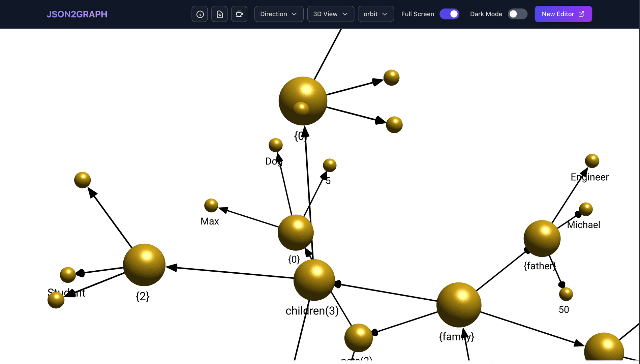Select the children(3) node
This screenshot has width=640, height=364.
[314, 280]
